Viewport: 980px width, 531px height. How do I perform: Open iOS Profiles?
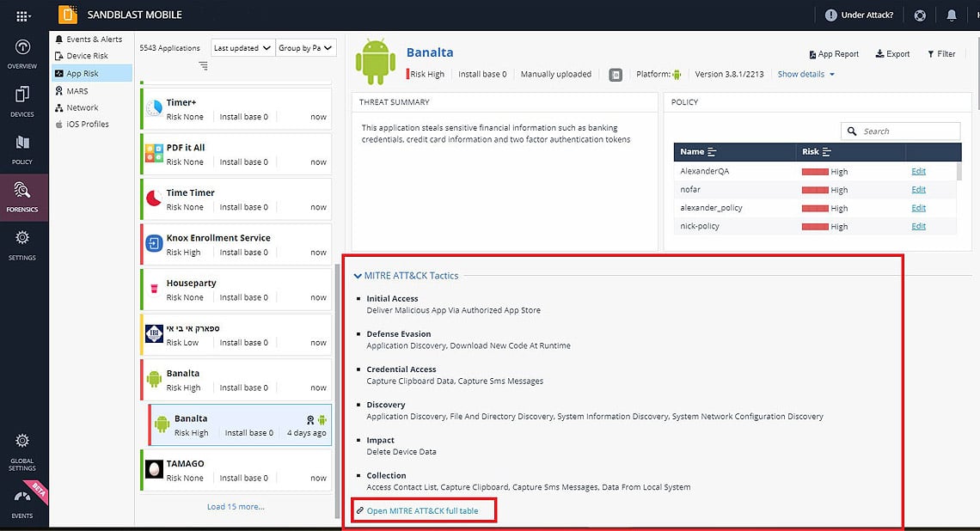[87, 125]
